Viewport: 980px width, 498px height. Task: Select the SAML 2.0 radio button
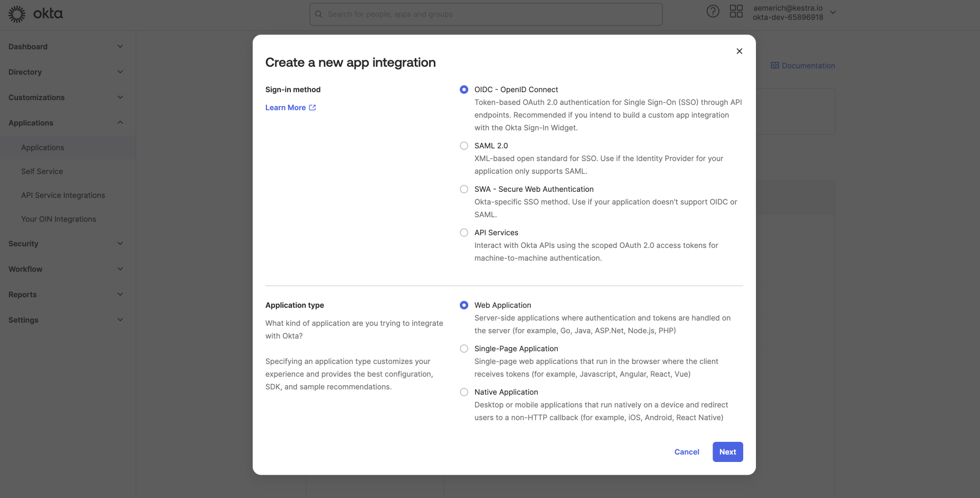pyautogui.click(x=464, y=146)
